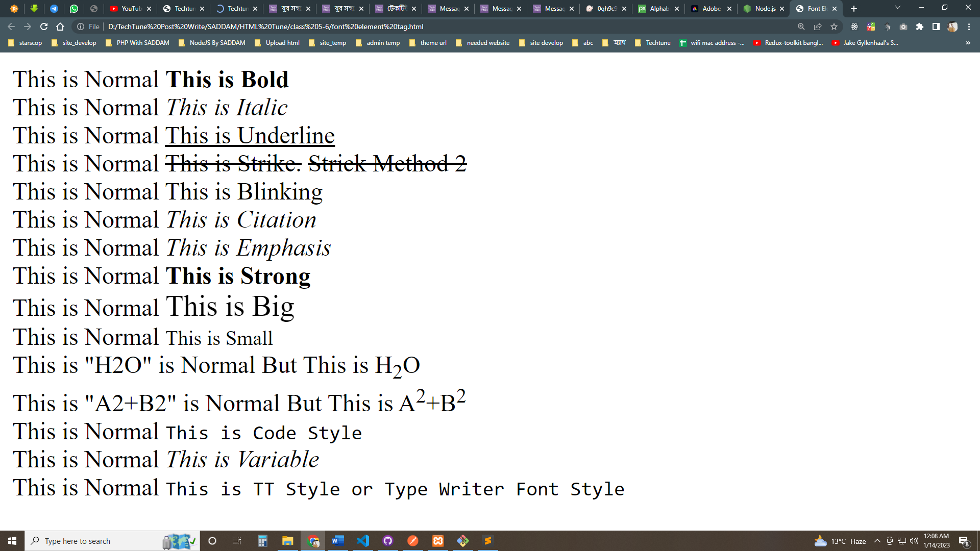Show hidden system tray icons
The width and height of the screenshot is (980, 551).
(x=877, y=541)
